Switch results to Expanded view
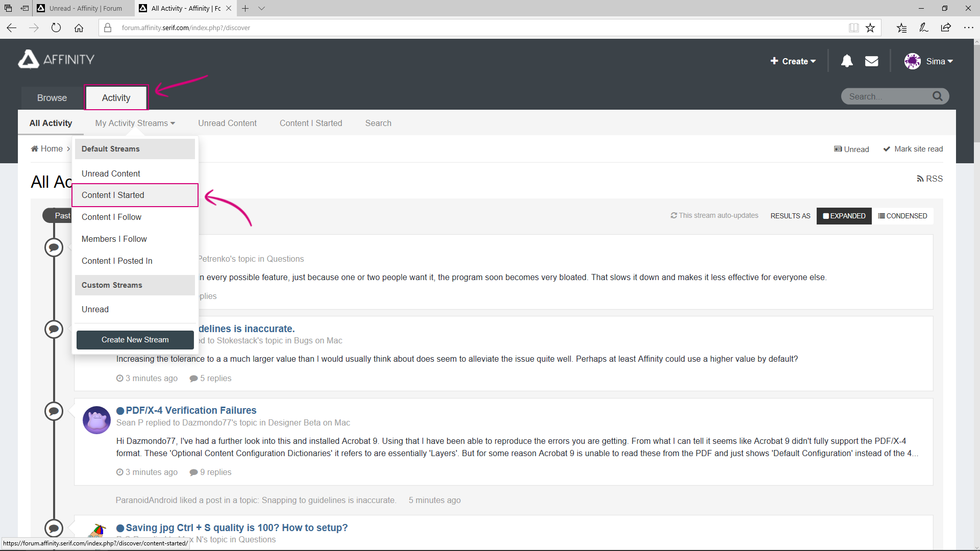This screenshot has width=980, height=551. coord(844,216)
